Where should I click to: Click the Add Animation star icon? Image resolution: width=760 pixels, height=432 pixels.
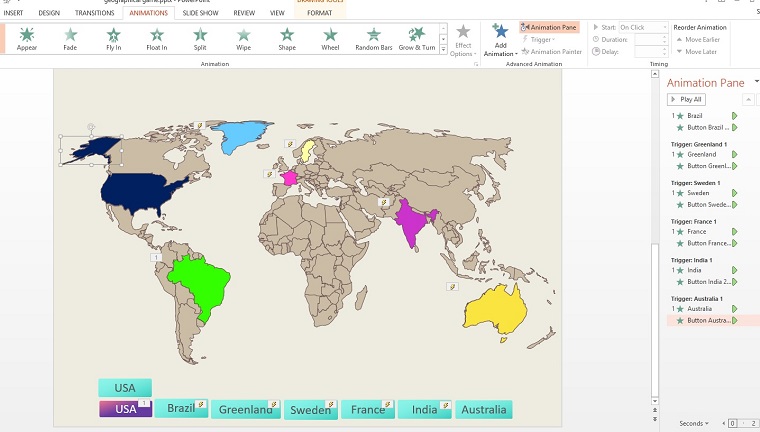(x=500, y=32)
